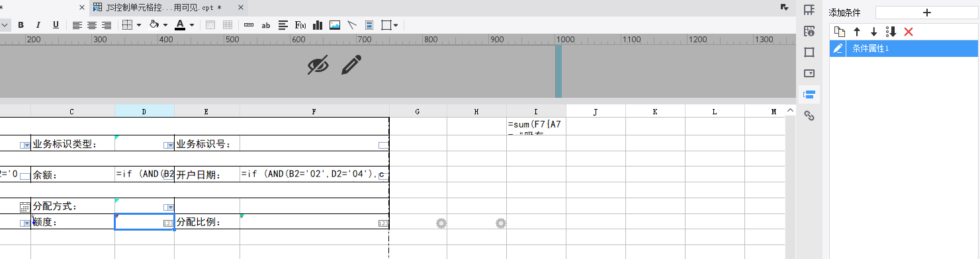
Task: Move the condition down with arrow icon
Action: pyautogui.click(x=873, y=32)
